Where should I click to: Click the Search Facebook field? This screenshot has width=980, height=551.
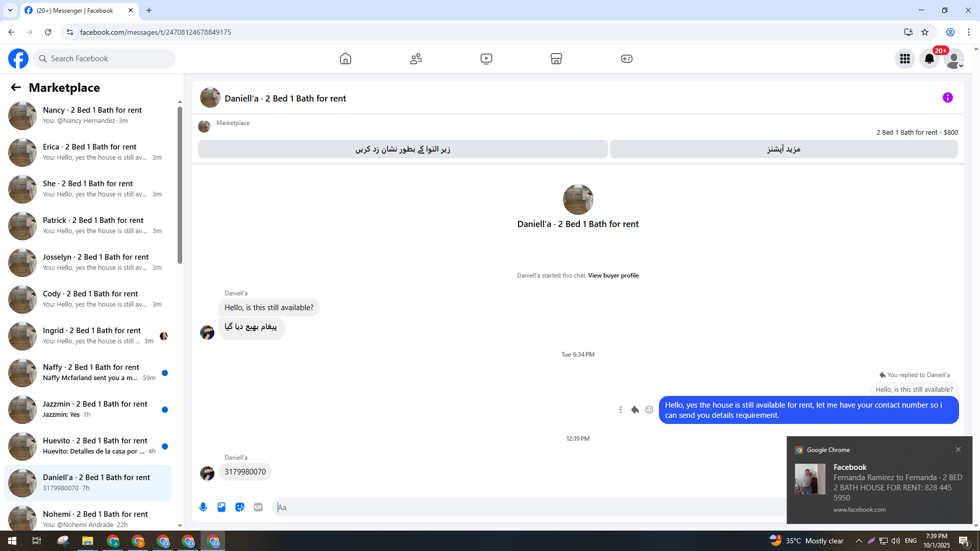[104, 59]
